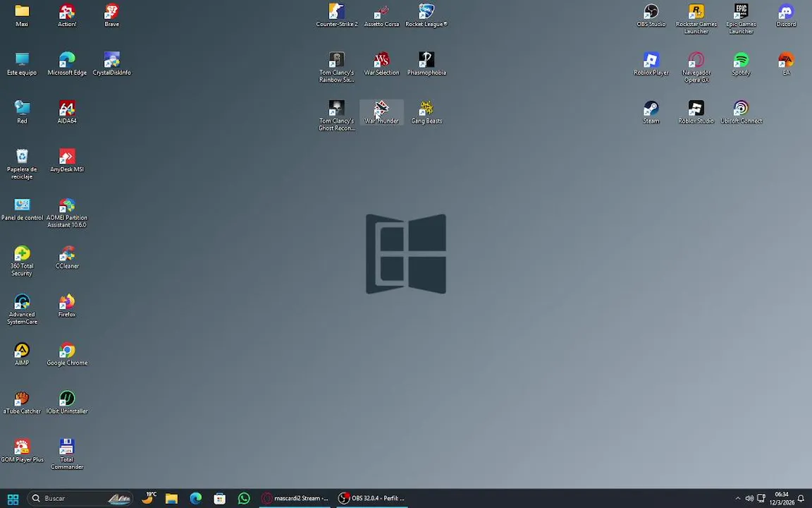Open network status tray icon
The image size is (812, 508).
761,499
